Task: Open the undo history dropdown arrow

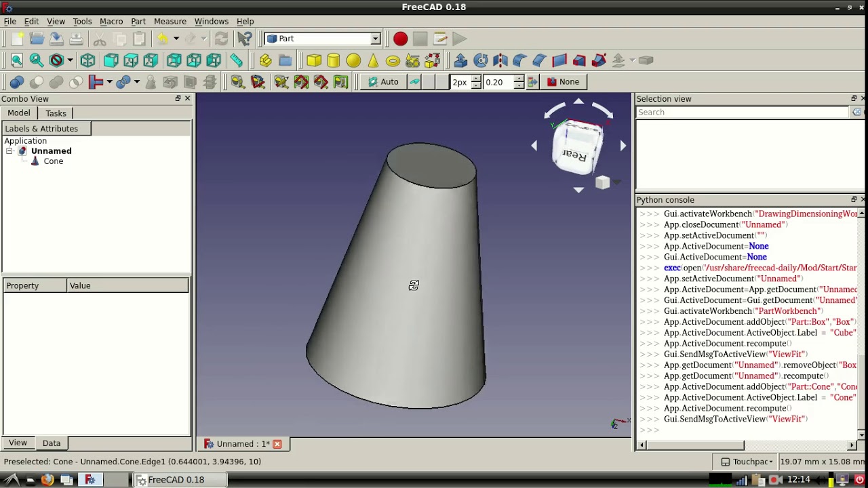Action: tap(176, 39)
